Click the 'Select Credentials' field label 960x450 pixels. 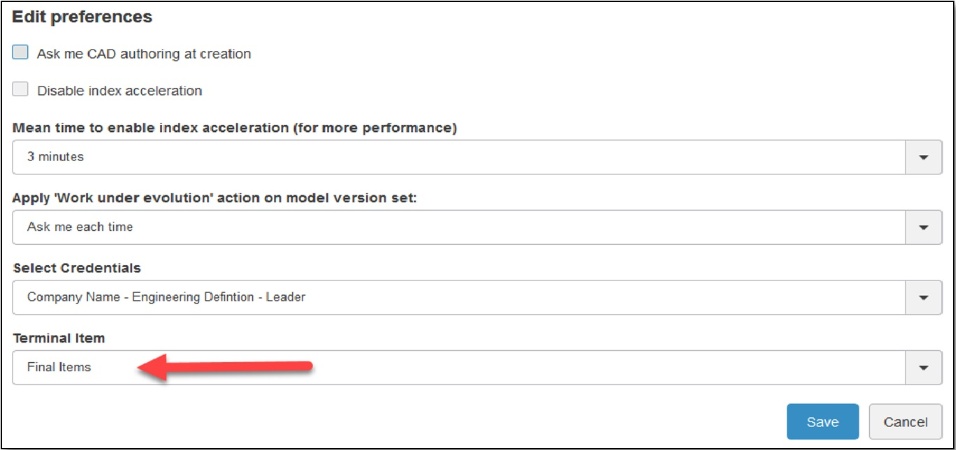click(76, 268)
